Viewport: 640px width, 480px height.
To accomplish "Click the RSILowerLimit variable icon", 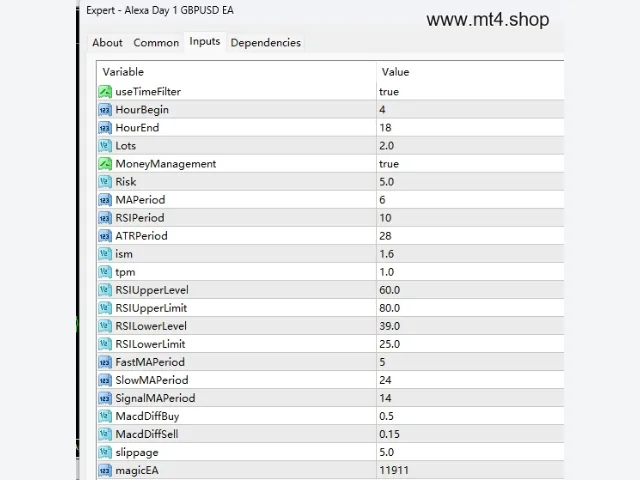I will coord(105,344).
